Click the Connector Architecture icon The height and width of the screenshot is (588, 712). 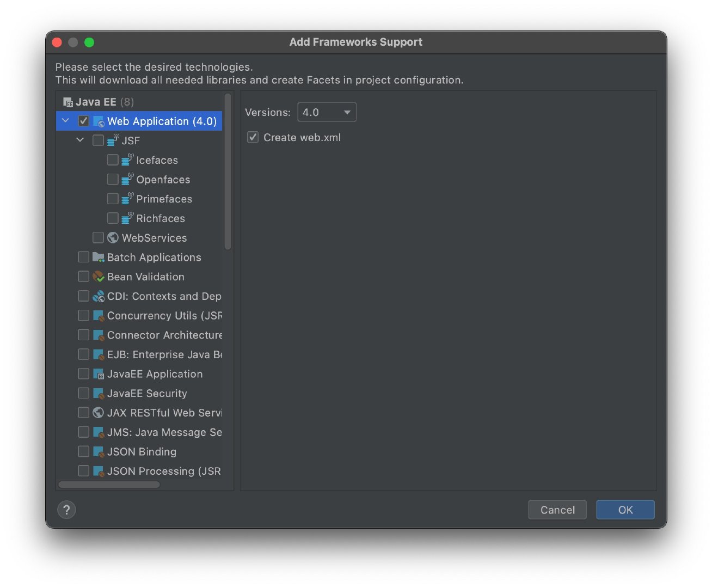click(99, 335)
